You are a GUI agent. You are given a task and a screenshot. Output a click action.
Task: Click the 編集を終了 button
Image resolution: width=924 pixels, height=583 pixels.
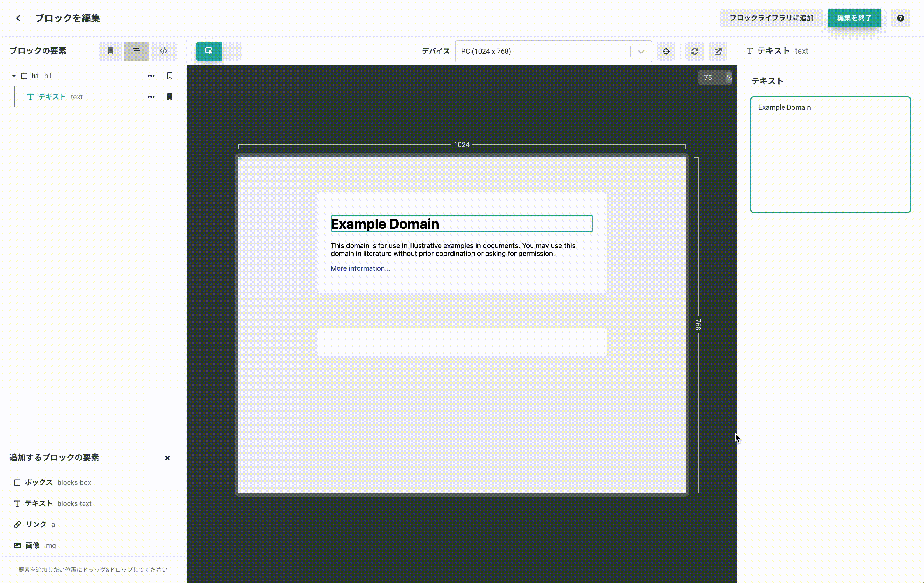(x=854, y=18)
